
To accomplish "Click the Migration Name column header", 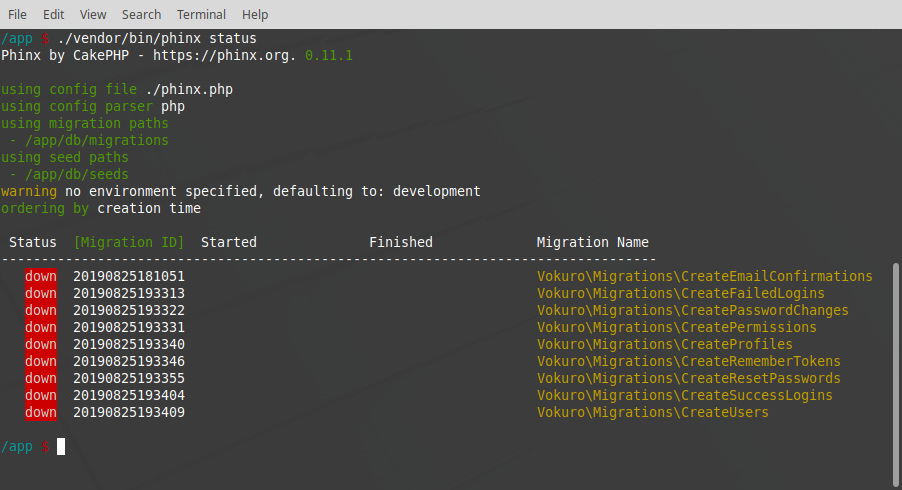I will coord(592,242).
